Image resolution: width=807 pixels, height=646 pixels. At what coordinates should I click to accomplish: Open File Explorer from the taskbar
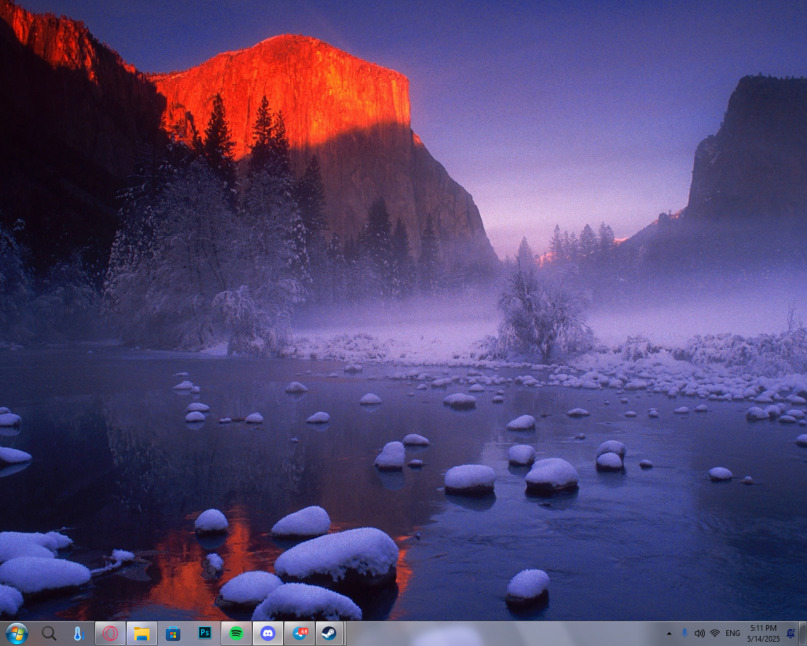coord(142,633)
